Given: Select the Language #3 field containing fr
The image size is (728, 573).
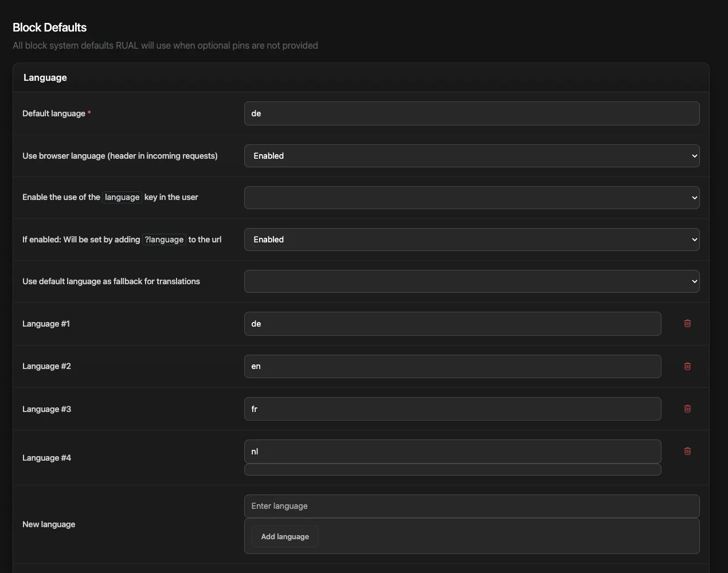Looking at the screenshot, I should coord(452,409).
